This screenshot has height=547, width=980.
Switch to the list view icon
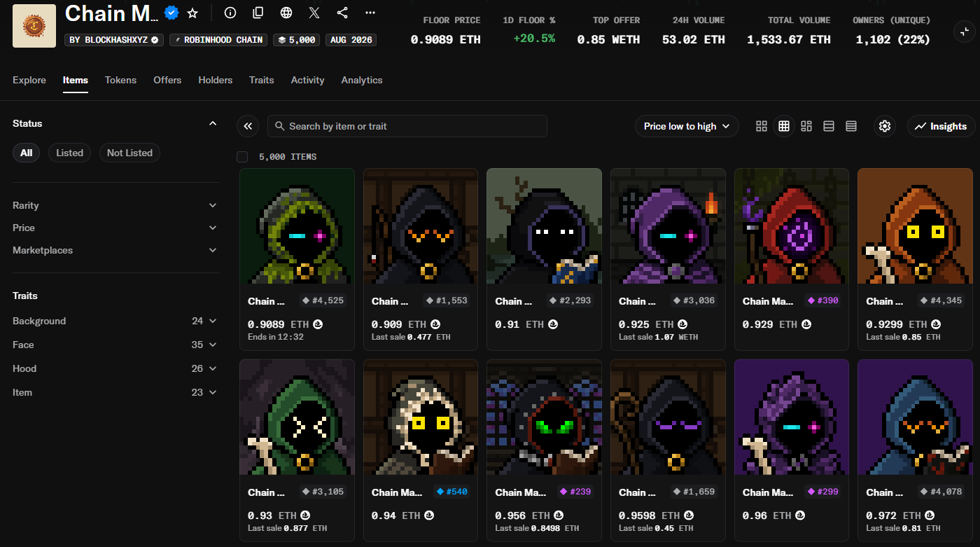(x=829, y=126)
